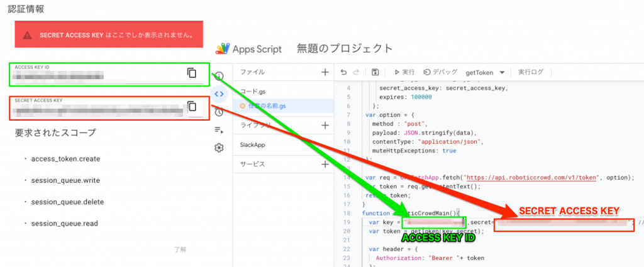Open project settings gear icon
Viewport: 644px width, 267px height.
tap(219, 148)
